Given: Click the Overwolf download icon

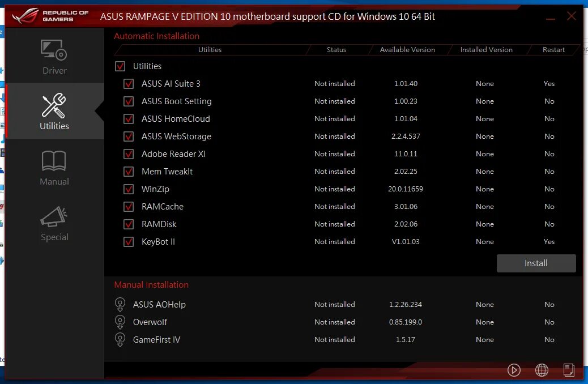Looking at the screenshot, I should [x=120, y=322].
